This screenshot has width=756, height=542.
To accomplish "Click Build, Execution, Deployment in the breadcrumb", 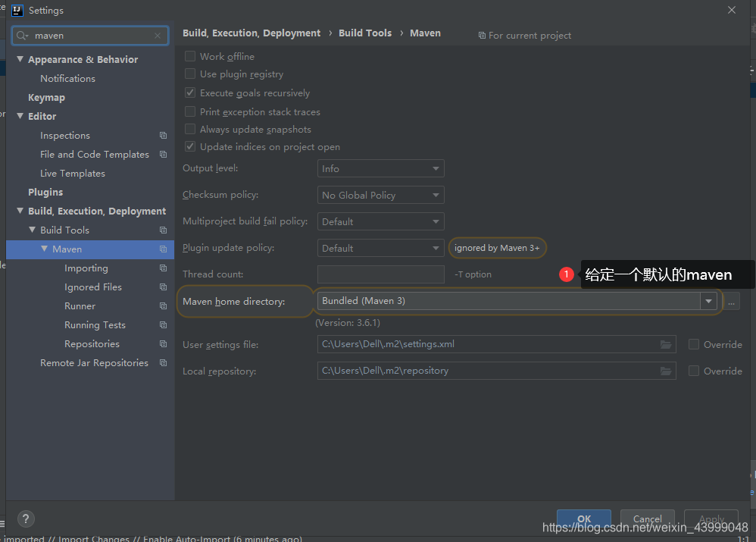I will [x=251, y=33].
